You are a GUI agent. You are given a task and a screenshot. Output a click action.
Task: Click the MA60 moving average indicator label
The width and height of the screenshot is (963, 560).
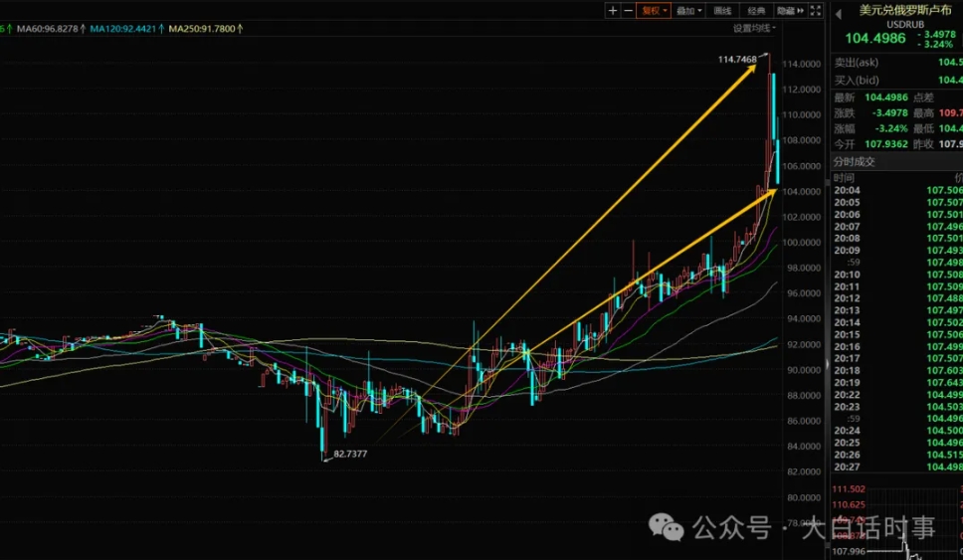[x=48, y=30]
